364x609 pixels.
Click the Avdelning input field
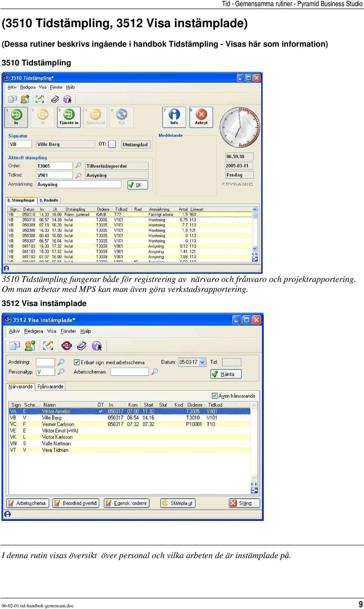point(45,362)
